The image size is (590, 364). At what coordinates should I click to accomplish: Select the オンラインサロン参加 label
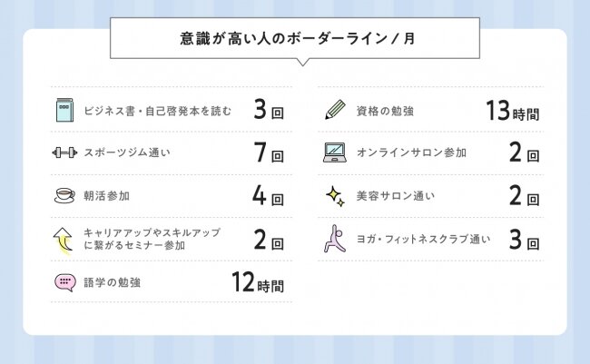[x=412, y=152]
